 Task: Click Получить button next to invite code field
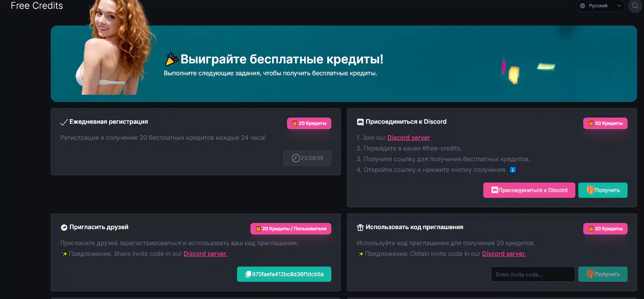pos(603,274)
